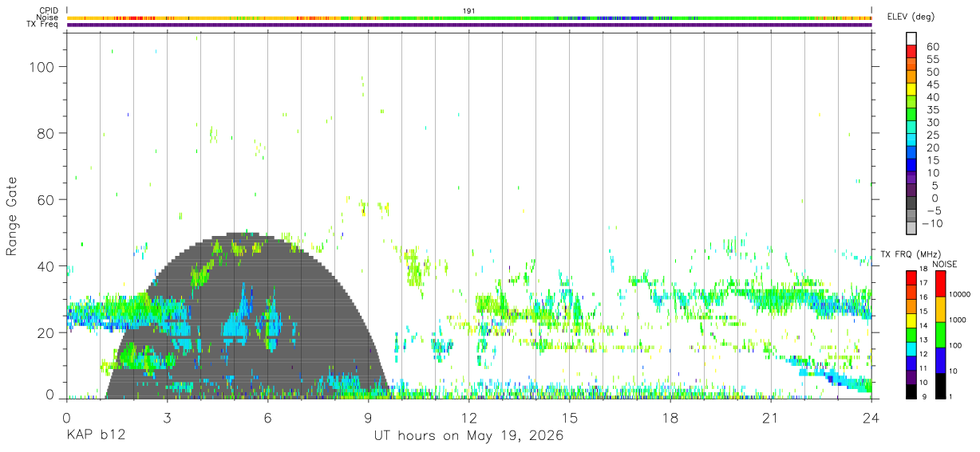The image size is (980, 452).
Task: Click the 25 tick on ELEV scale
Action: pos(932,136)
